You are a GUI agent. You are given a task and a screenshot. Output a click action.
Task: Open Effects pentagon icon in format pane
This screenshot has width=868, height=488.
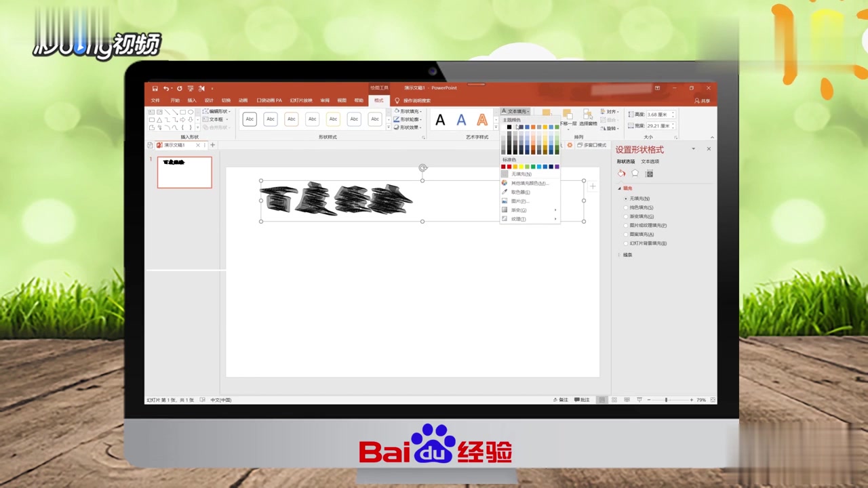(635, 174)
